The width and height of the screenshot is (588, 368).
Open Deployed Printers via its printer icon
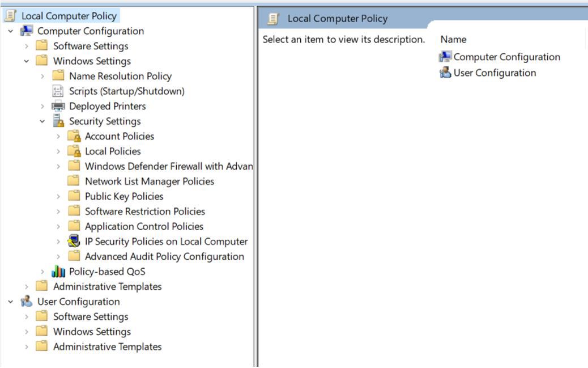[x=58, y=105]
